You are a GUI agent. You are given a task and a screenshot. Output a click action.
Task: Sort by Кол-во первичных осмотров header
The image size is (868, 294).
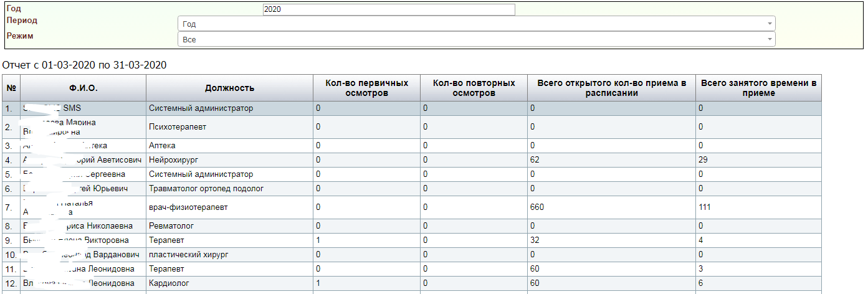(366, 88)
